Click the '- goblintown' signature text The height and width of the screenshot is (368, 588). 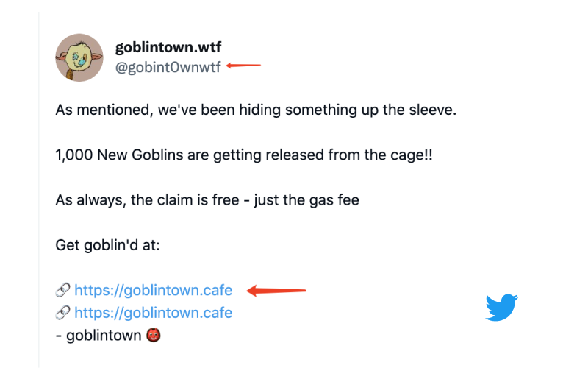pos(98,336)
